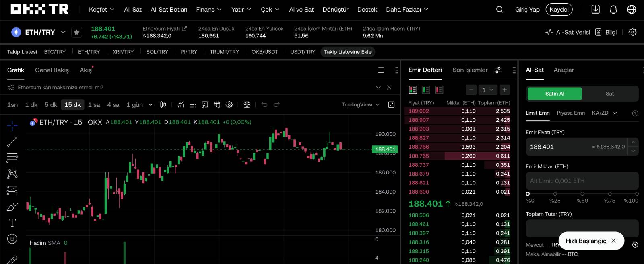This screenshot has width=644, height=264.
Task: Open the notifications bell
Action: click(x=613, y=9)
